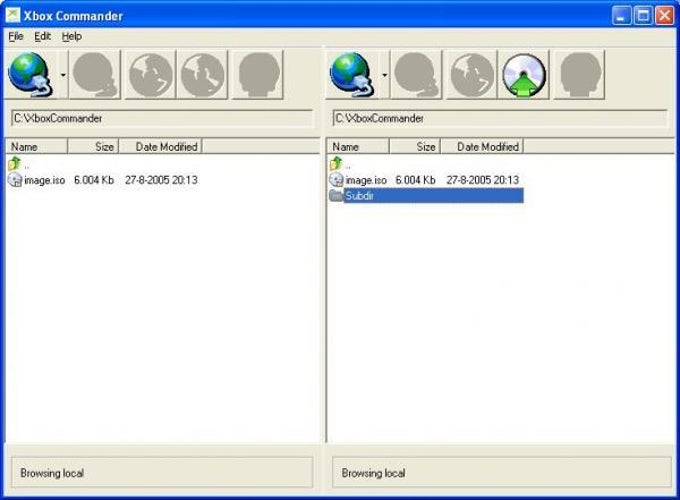Open the Help menu
680x500 pixels.
coord(72,36)
